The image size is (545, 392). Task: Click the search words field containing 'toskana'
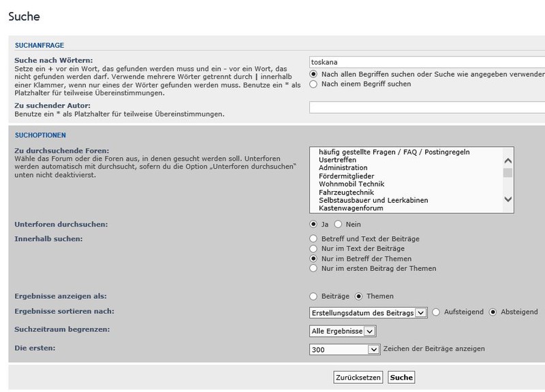coord(426,61)
